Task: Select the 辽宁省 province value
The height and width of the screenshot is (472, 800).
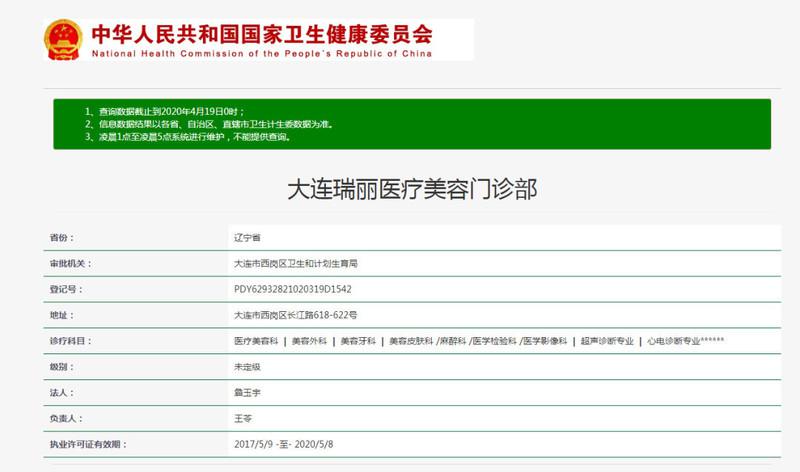Action: pyautogui.click(x=246, y=238)
